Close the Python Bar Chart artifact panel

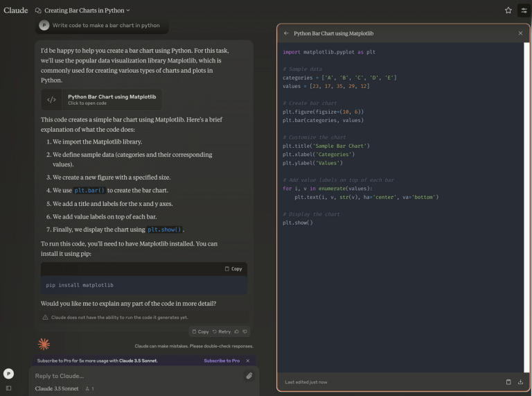click(520, 33)
